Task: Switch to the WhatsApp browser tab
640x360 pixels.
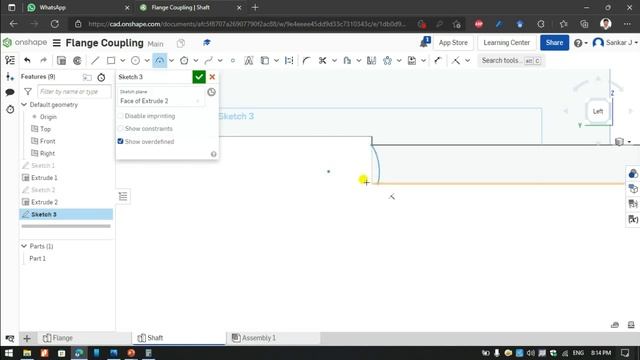Action: (78, 7)
